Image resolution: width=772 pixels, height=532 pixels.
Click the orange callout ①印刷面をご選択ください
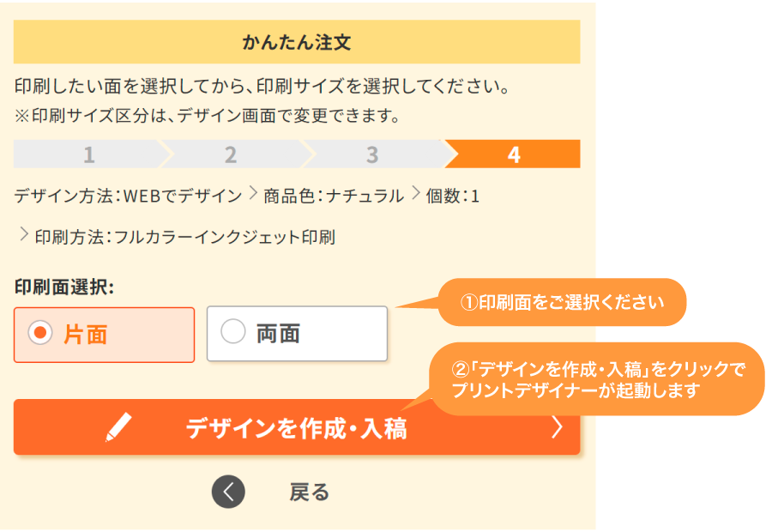point(562,302)
